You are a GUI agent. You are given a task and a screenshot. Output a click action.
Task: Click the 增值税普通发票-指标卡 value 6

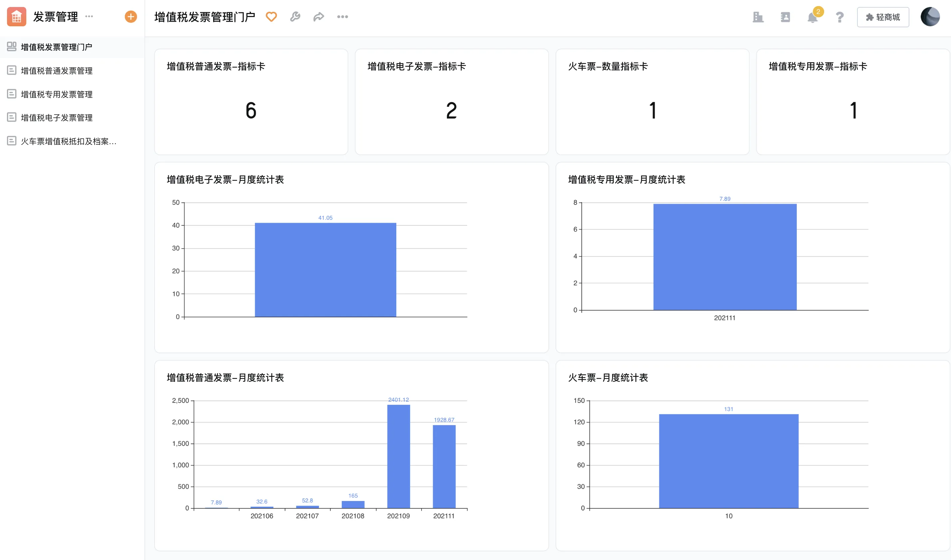251,110
